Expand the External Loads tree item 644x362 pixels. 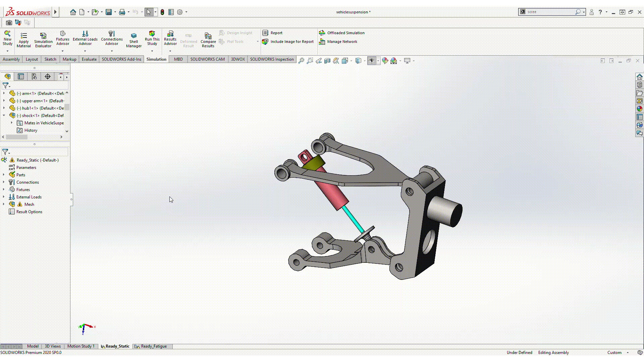tap(4, 197)
